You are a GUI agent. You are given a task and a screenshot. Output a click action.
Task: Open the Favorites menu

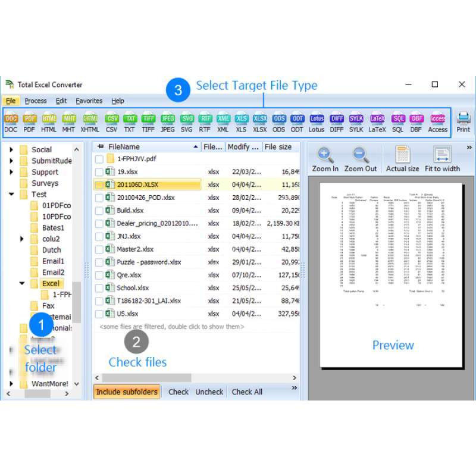[89, 101]
